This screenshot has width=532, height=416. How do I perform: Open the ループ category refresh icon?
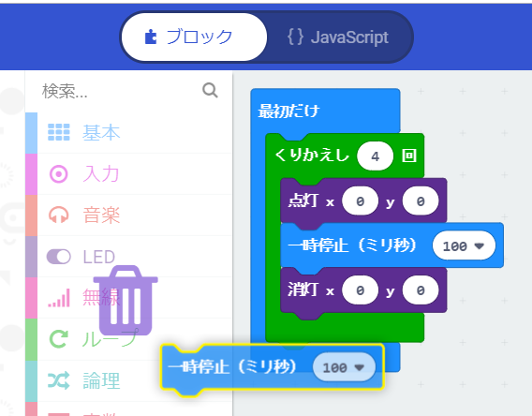[59, 339]
